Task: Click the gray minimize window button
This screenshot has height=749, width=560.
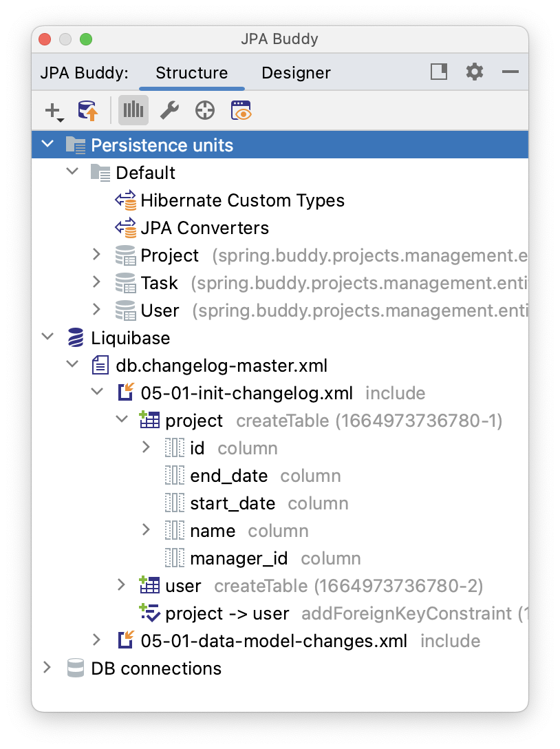Action: pyautogui.click(x=65, y=39)
